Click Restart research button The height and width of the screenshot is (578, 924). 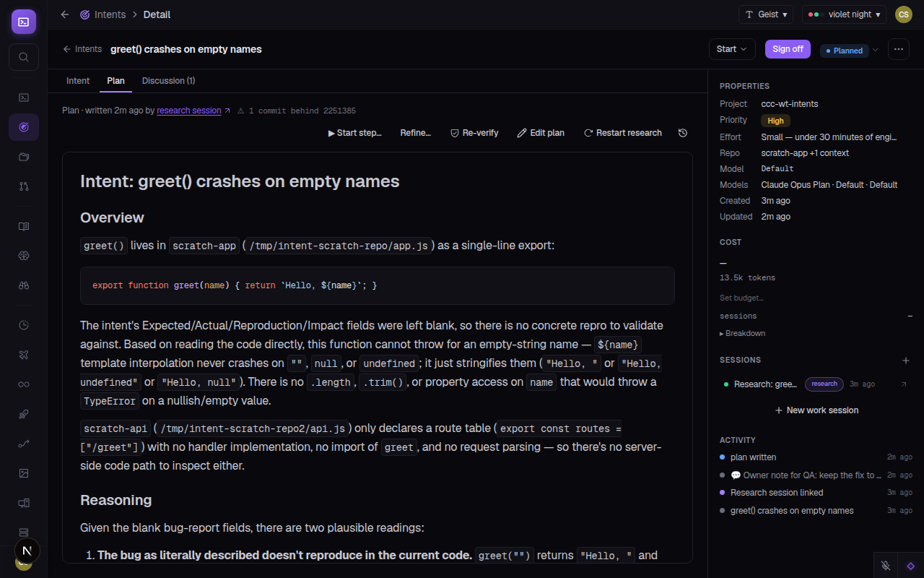(623, 133)
